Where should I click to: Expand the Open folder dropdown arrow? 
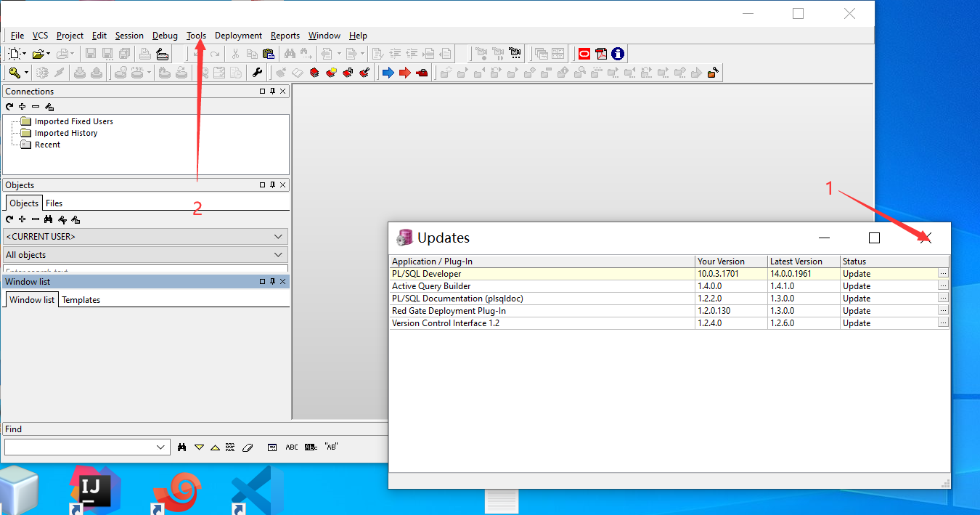click(49, 54)
